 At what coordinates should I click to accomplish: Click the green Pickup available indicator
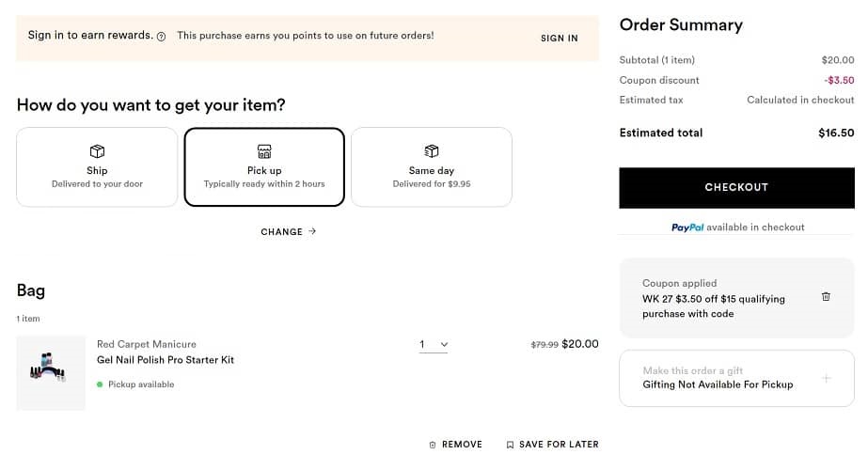pos(101,384)
